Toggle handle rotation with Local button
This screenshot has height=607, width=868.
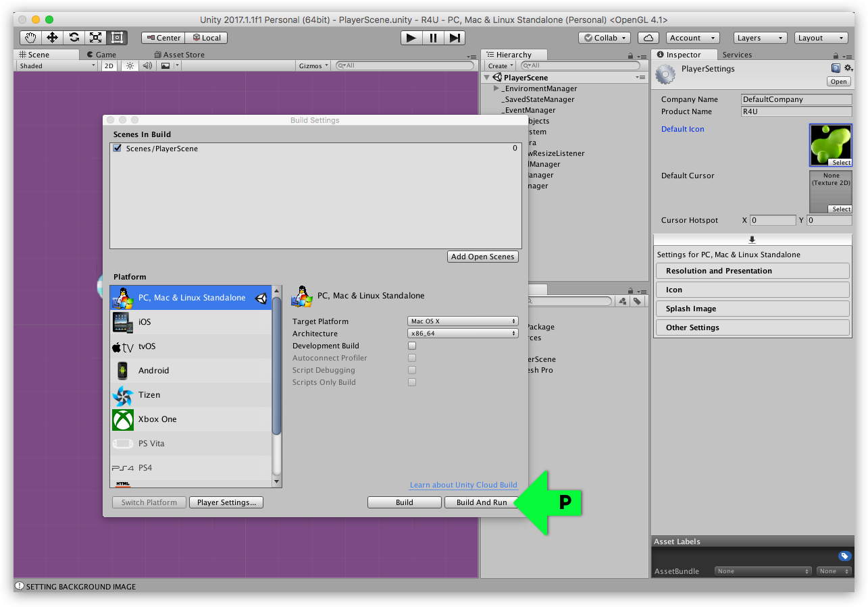tap(206, 38)
